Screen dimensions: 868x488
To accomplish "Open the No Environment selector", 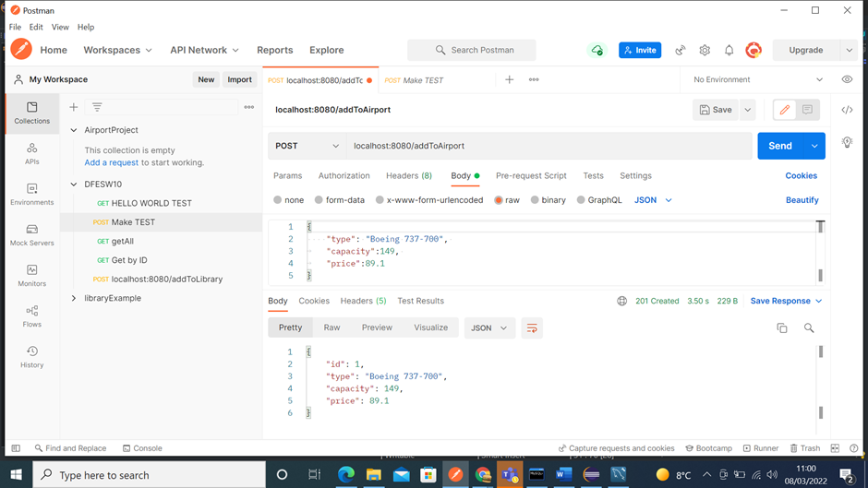I will pyautogui.click(x=758, y=79).
